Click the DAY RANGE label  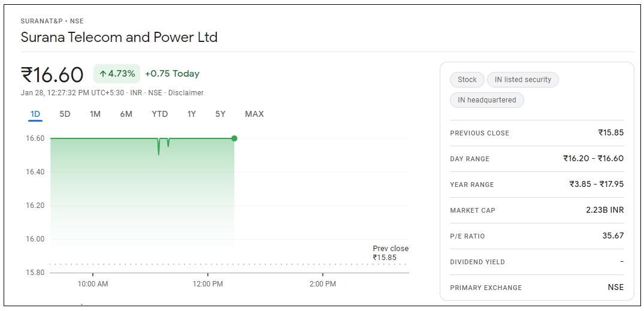pyautogui.click(x=470, y=159)
